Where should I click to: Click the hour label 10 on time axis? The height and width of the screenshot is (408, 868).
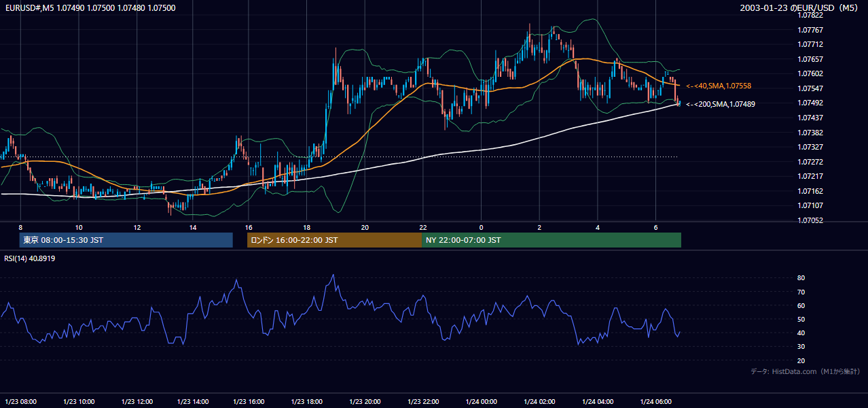click(79, 227)
